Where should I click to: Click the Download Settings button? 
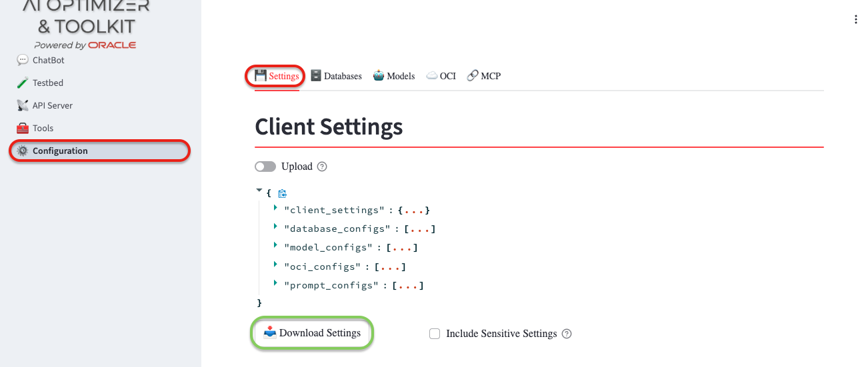[x=312, y=333]
